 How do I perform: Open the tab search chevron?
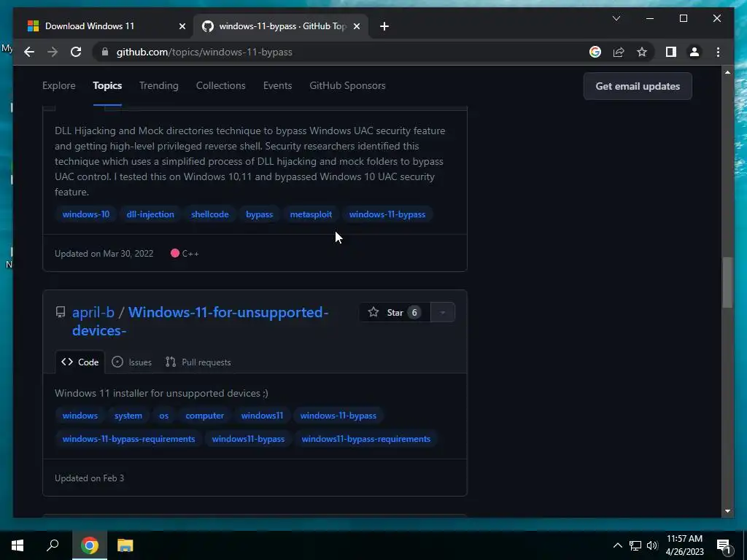(616, 18)
